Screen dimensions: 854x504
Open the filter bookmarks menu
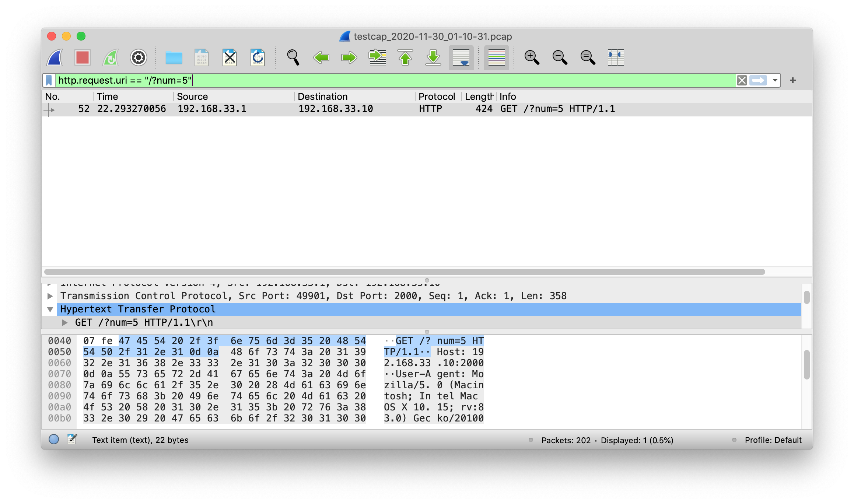[49, 80]
